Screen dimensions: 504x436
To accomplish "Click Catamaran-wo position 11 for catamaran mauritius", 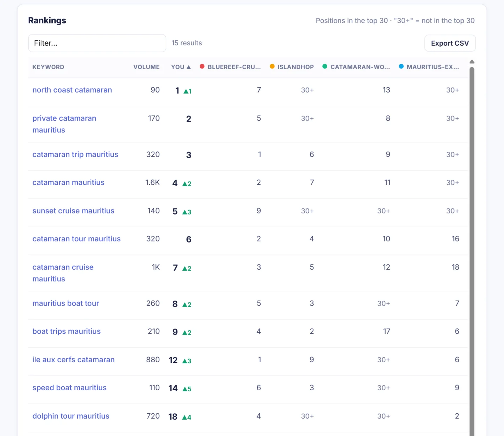I will coord(387,183).
